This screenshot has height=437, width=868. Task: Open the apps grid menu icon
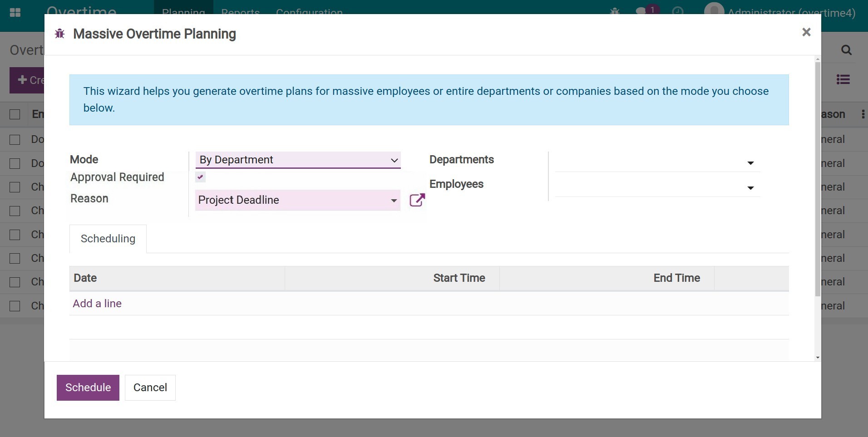[x=15, y=12]
